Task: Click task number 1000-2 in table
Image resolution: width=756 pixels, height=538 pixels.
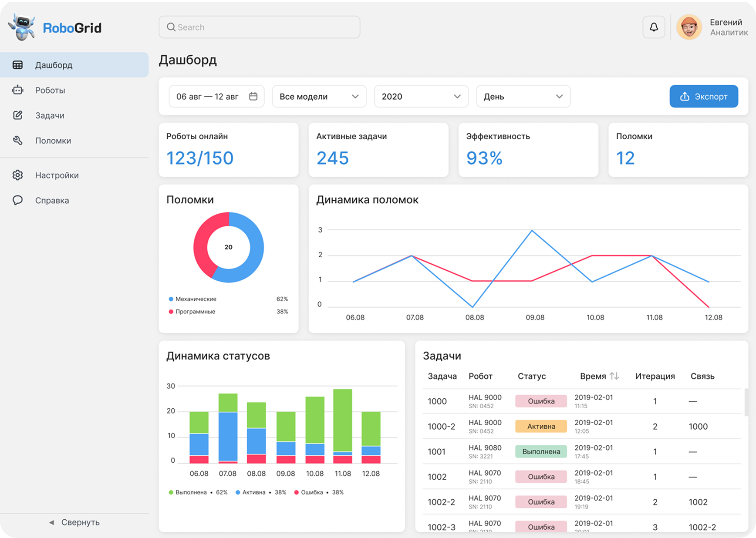Action: coord(441,427)
